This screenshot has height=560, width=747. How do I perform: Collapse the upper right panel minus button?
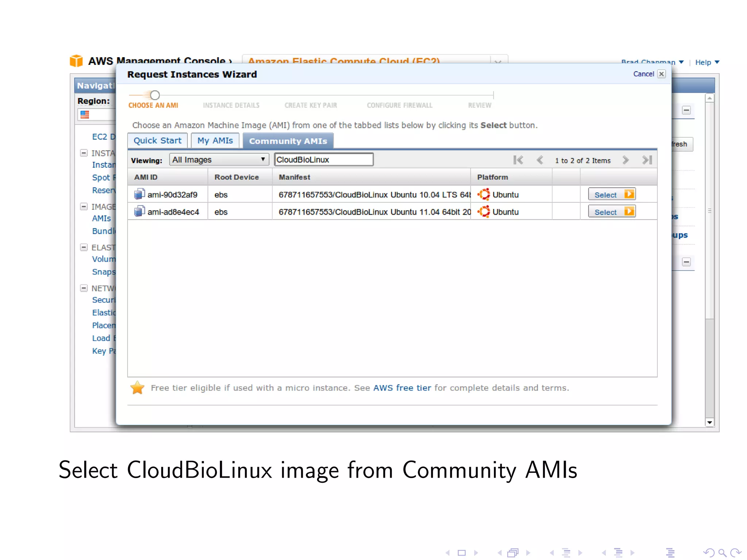686,110
